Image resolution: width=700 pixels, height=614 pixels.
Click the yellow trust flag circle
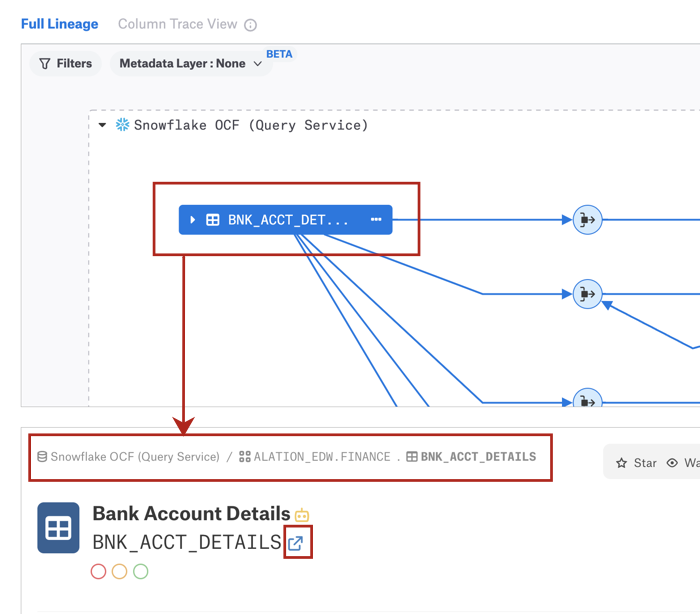coord(119,571)
